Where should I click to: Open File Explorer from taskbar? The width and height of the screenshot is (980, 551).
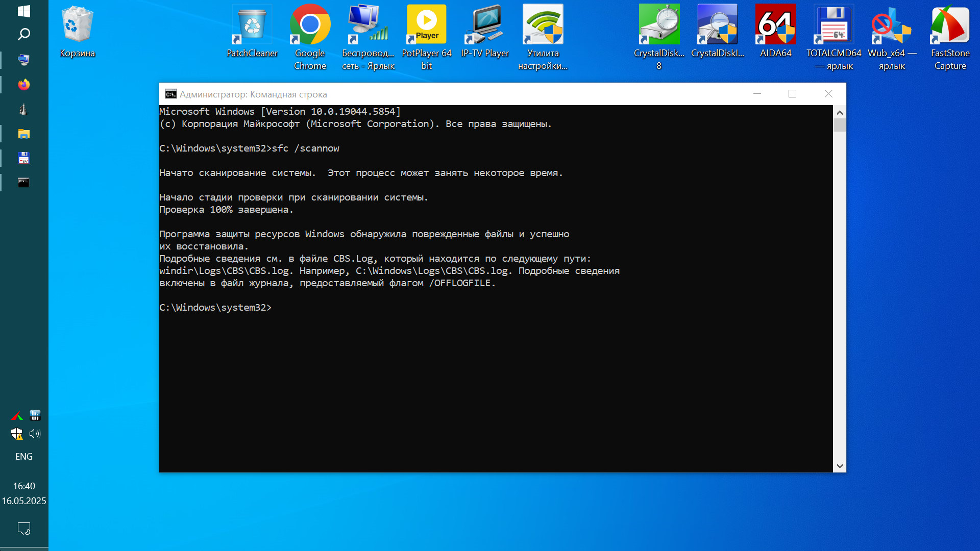[x=23, y=134]
